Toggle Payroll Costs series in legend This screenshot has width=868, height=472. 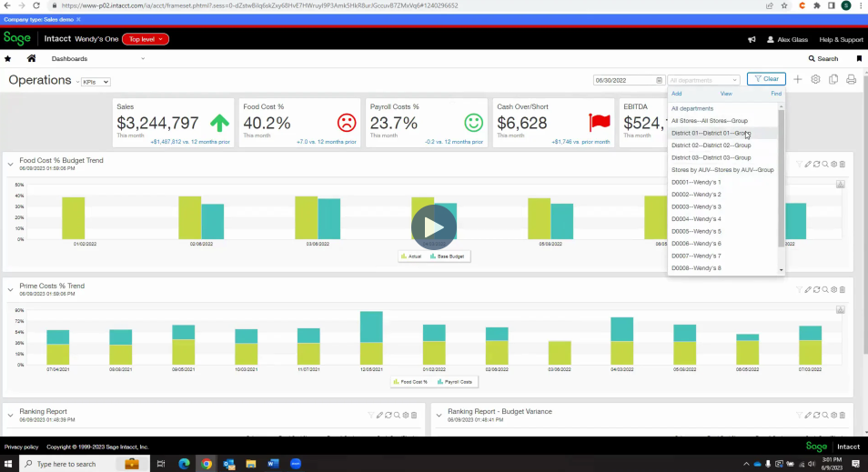click(455, 382)
